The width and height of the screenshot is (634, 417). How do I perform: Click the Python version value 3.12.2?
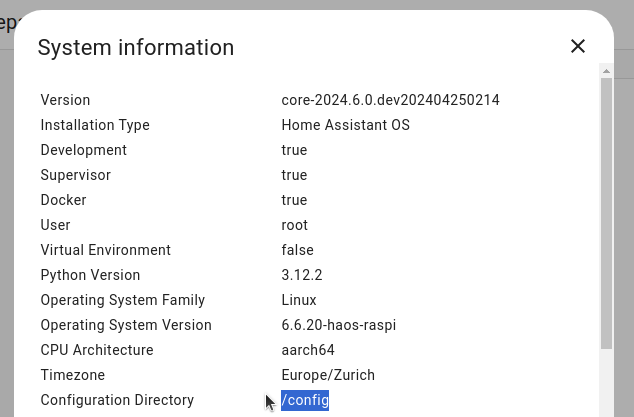coord(301,275)
